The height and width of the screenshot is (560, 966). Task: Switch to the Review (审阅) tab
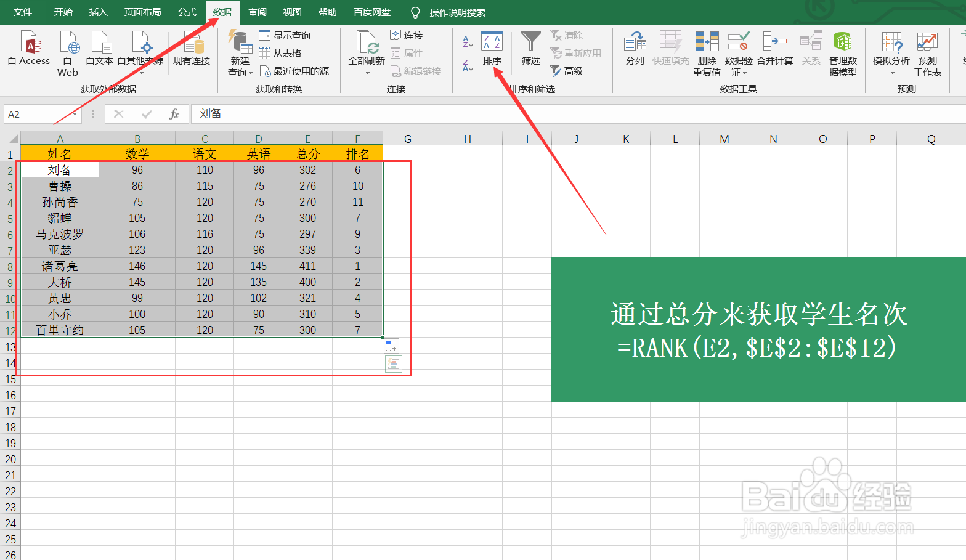[258, 12]
